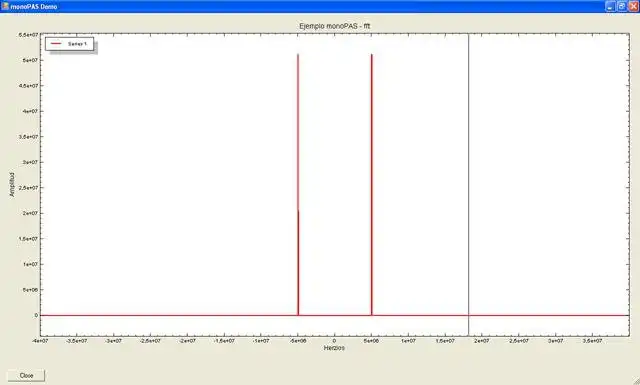Click the 'Amplitud' y-axis title
This screenshot has height=385, width=640.
tap(12, 185)
